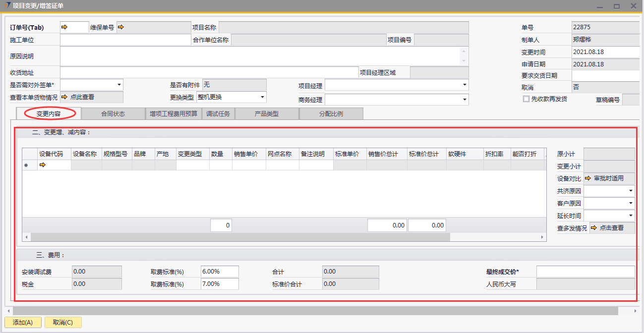
Task: Click the arrow icon in 点此查看 field
Action: tap(64, 97)
